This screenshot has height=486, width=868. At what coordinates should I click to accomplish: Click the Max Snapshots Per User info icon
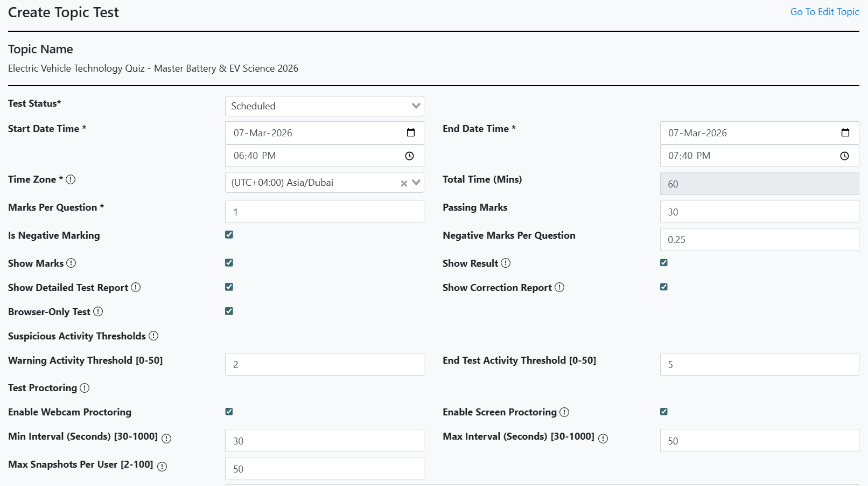coord(162,466)
